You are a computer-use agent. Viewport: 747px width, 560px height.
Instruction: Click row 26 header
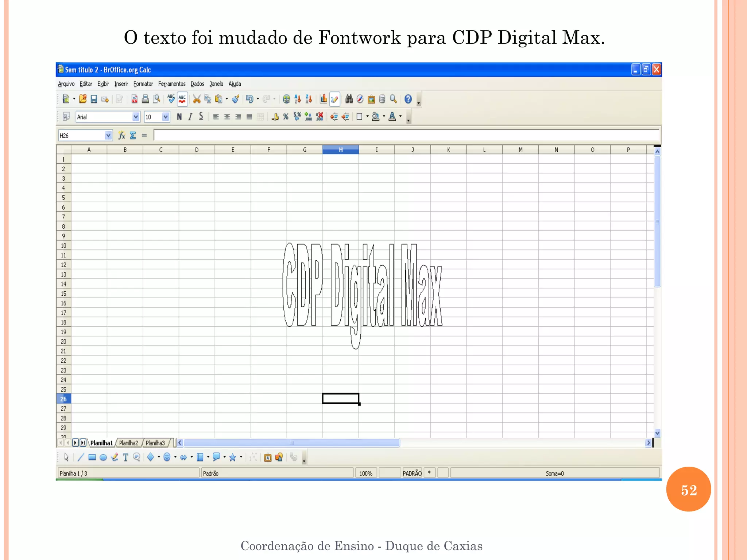(x=63, y=399)
